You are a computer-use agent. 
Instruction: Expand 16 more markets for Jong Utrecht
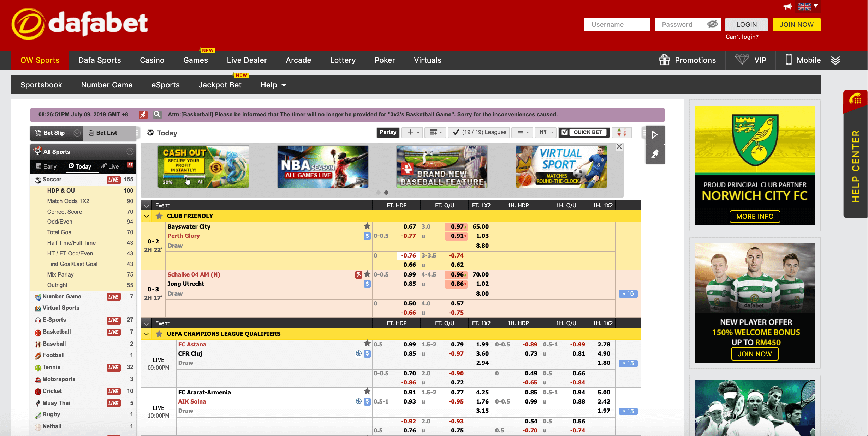[x=628, y=293]
